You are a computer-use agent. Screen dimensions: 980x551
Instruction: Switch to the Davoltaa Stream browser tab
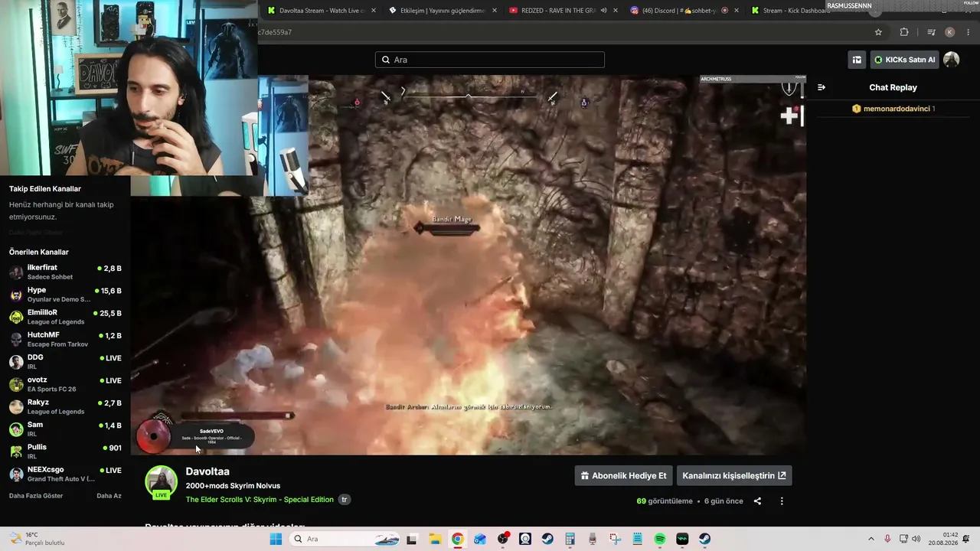(x=321, y=11)
